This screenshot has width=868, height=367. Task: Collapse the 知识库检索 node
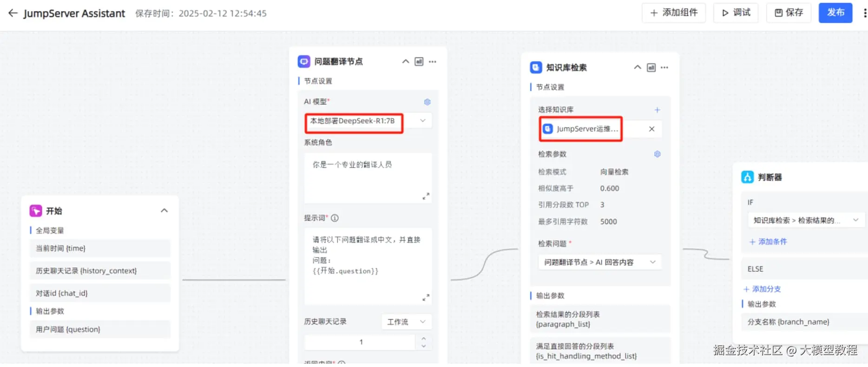[638, 67]
